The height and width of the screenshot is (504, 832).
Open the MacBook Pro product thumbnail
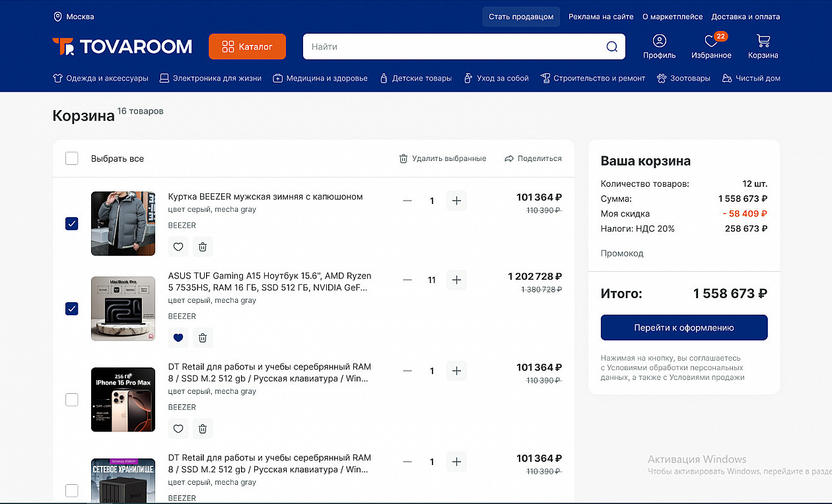(x=123, y=308)
